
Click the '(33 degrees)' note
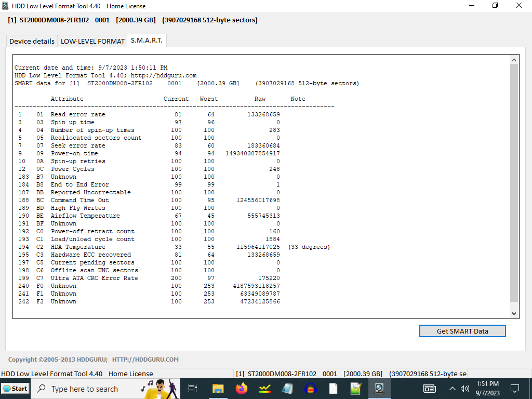(309, 247)
